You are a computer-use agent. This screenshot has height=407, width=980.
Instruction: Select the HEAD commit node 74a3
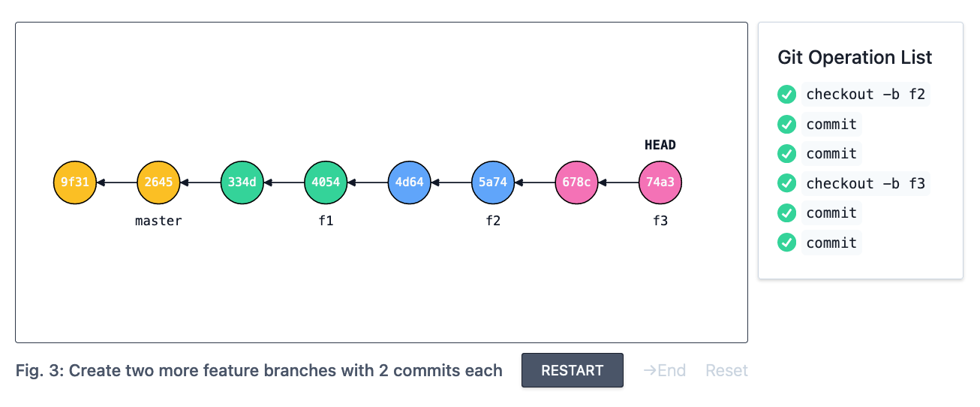tap(660, 182)
